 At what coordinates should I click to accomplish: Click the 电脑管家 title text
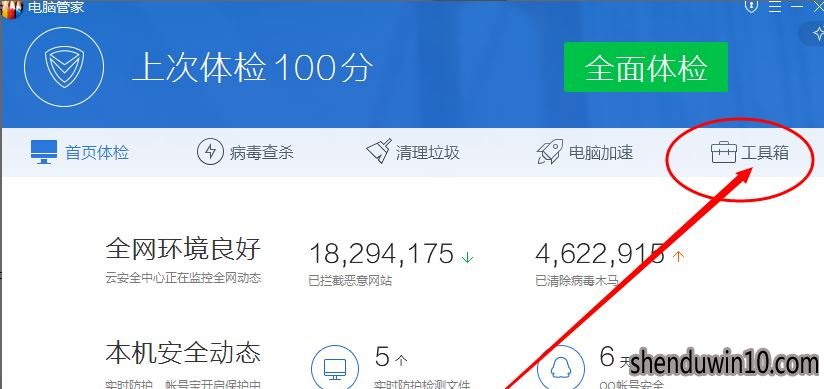pos(56,7)
